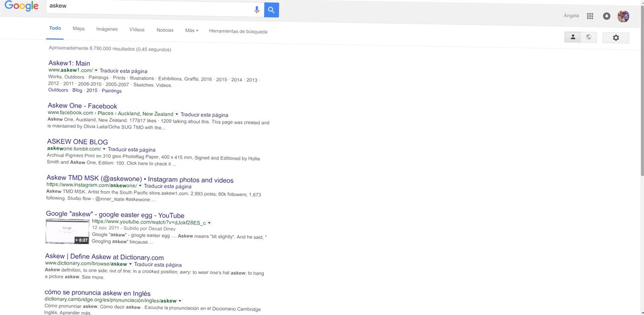Expand arrow next to the Facebook URL

tap(177, 114)
